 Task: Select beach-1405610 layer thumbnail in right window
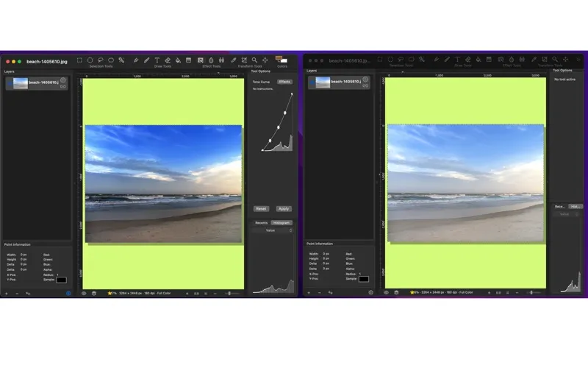tap(323, 82)
